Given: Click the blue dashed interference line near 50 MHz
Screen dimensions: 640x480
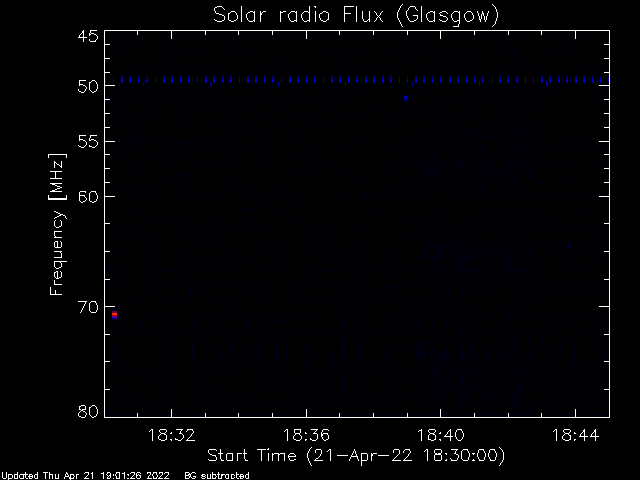Looking at the screenshot, I should [357, 80].
